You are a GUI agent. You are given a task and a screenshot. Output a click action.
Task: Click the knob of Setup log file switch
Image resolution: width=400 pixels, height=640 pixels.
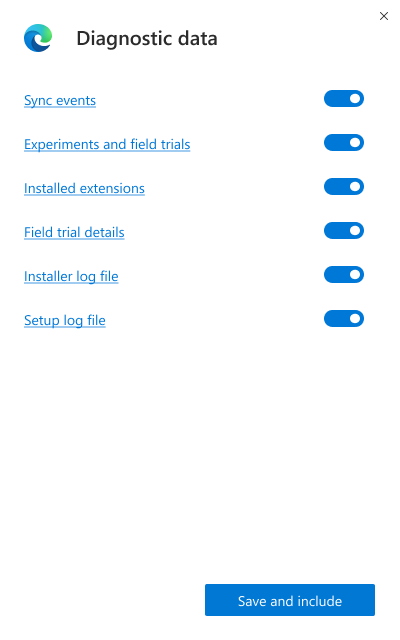click(x=355, y=319)
